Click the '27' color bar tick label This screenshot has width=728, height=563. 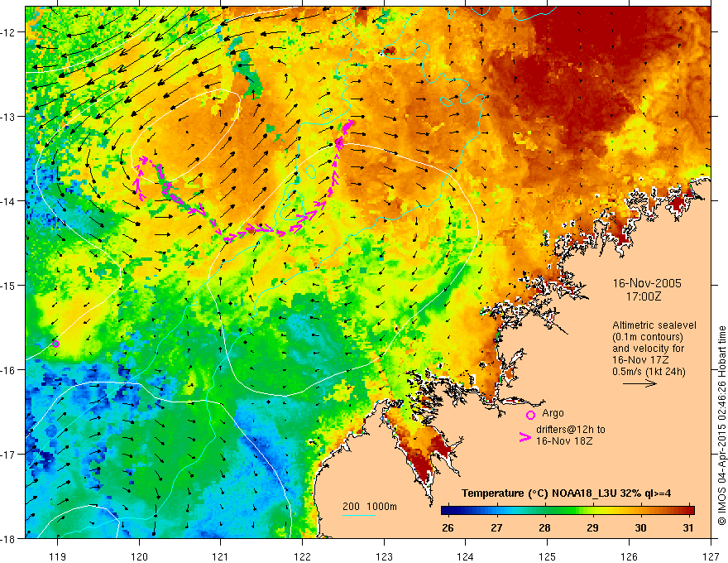click(496, 528)
